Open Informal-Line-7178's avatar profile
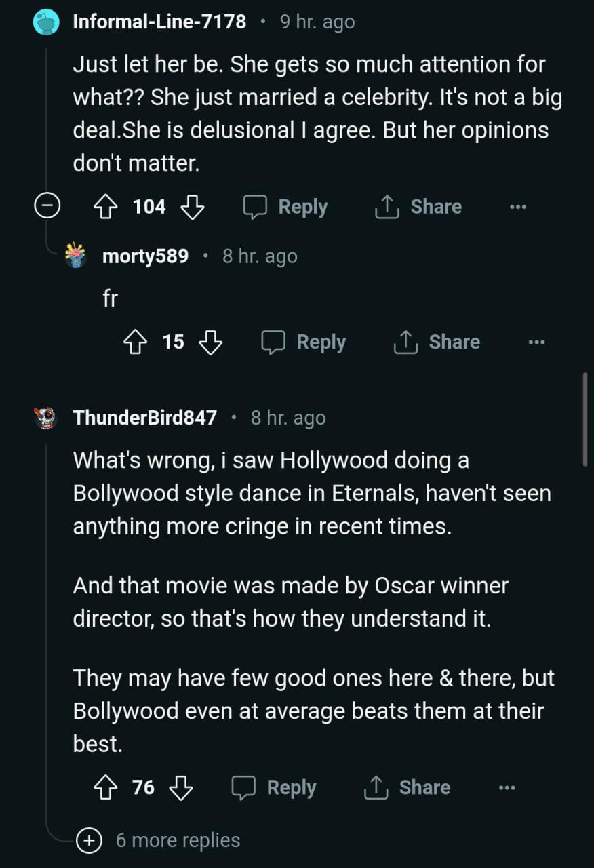 click(46, 22)
